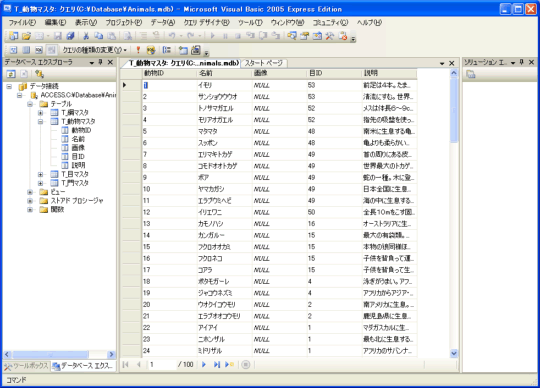This screenshot has width=540, height=388.
Task: Add a new record with navigator button
Action: (x=229, y=364)
